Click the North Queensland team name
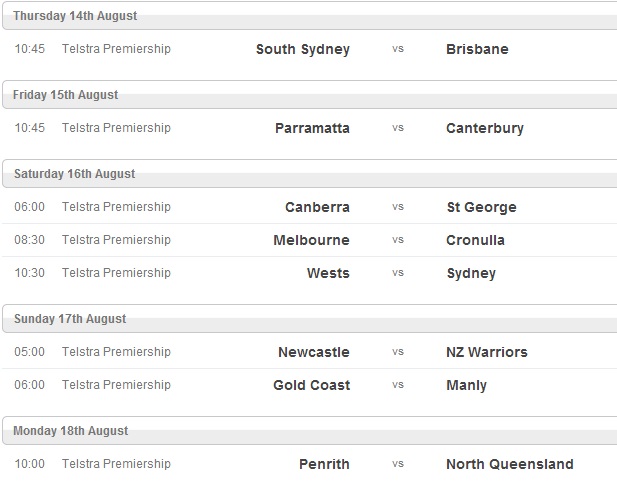 click(x=510, y=464)
